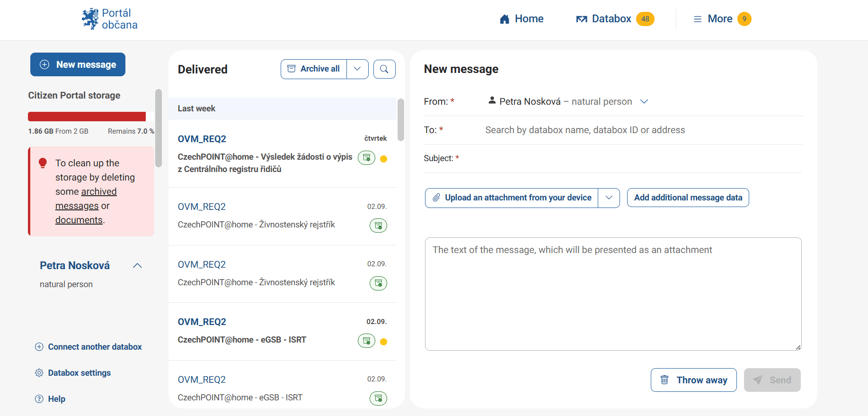Expand the Archive all dropdown arrow
The width and height of the screenshot is (868, 416).
tap(357, 69)
